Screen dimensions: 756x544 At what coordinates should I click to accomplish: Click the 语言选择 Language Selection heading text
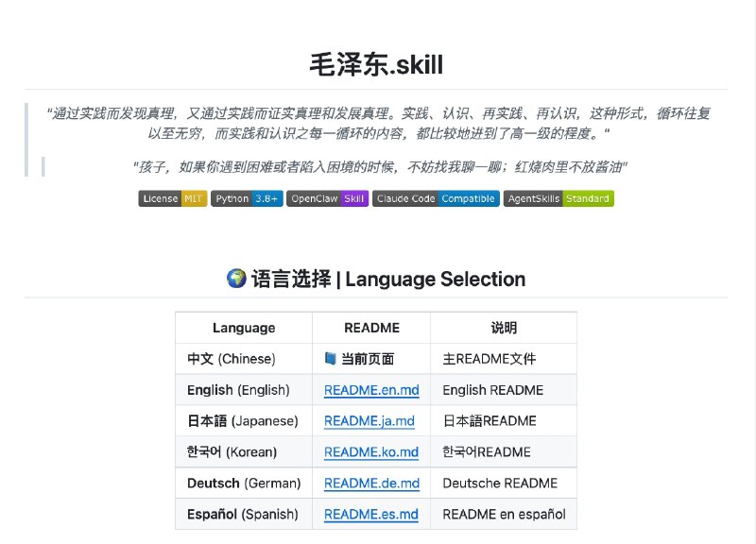pyautogui.click(x=388, y=279)
